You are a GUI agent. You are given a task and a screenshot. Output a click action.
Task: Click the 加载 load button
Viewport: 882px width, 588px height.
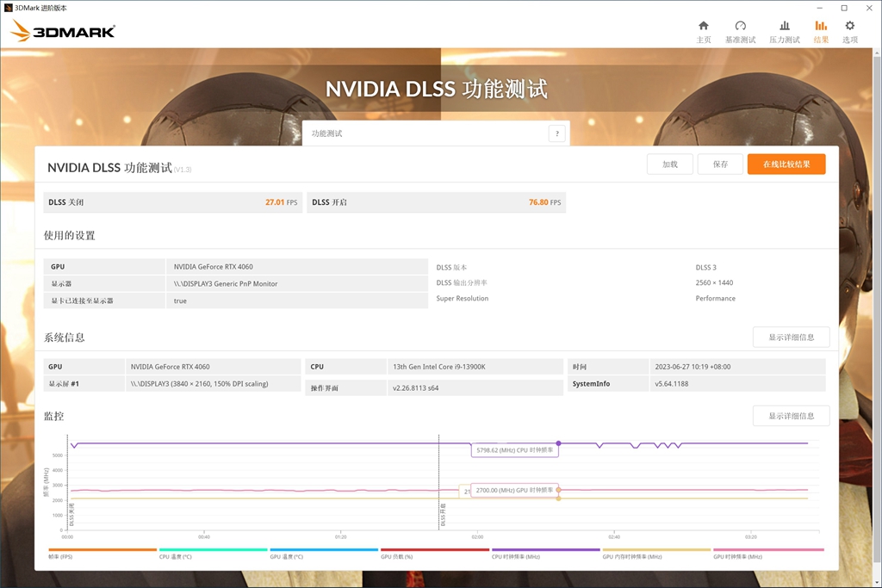point(670,164)
